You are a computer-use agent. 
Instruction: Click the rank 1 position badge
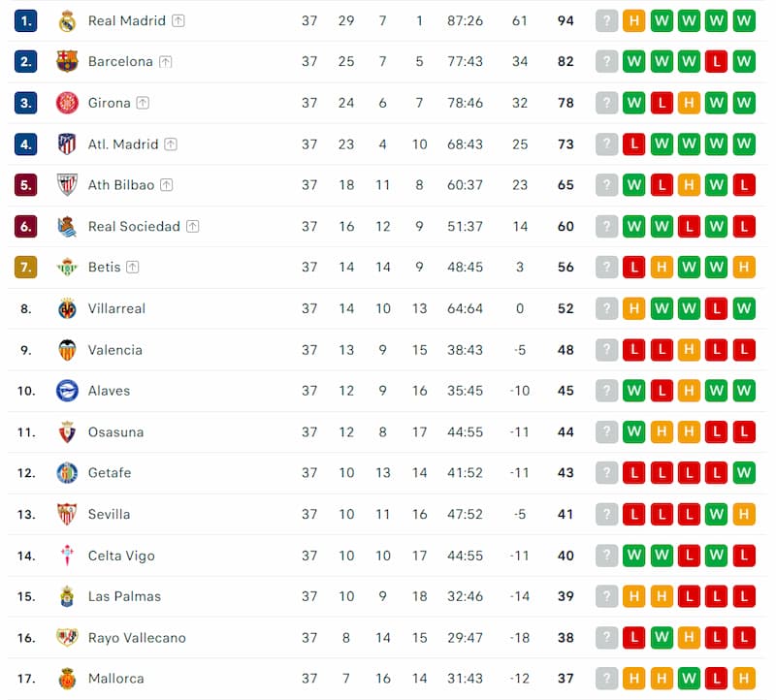tap(26, 20)
